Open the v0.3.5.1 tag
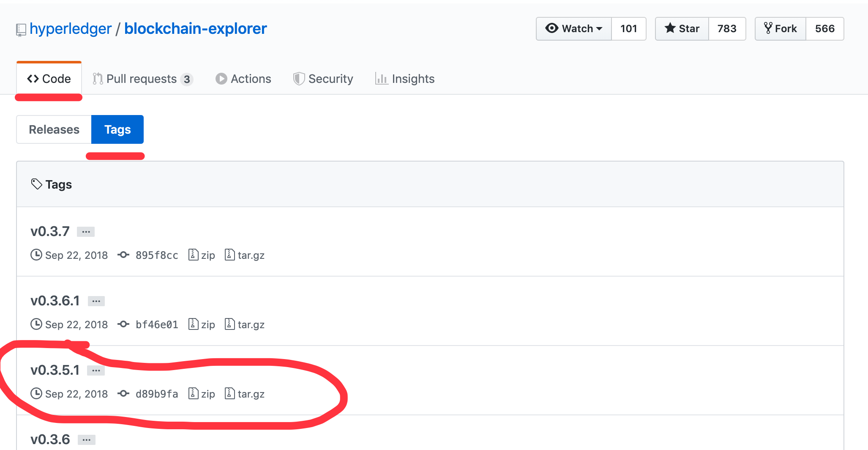The width and height of the screenshot is (868, 450). [55, 370]
